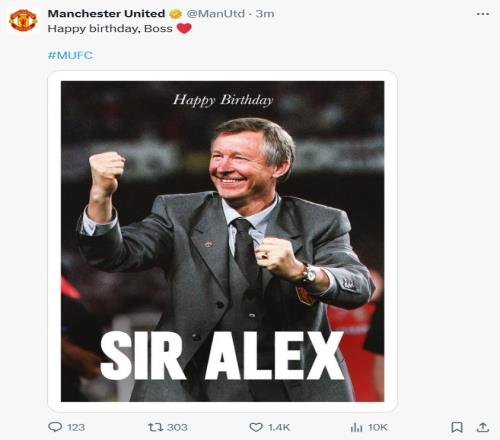Viewport: 500px width, 440px height.
Task: Bookmark this tweet
Action: pyautogui.click(x=457, y=427)
